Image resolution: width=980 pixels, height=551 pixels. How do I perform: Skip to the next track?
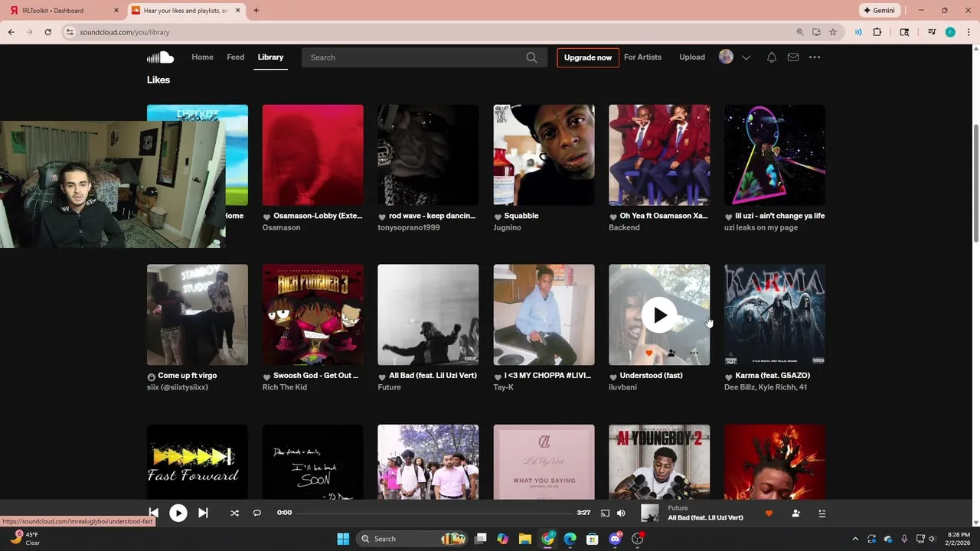[203, 513]
